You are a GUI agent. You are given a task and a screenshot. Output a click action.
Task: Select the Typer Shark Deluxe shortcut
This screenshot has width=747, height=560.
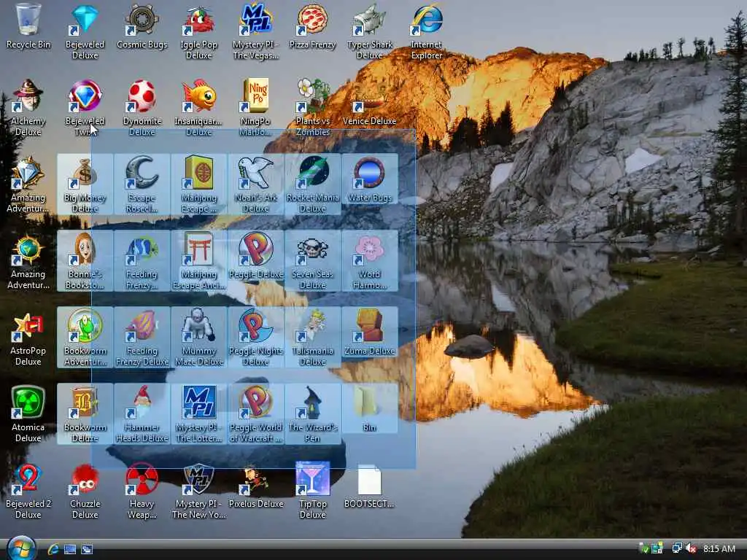[x=370, y=31]
